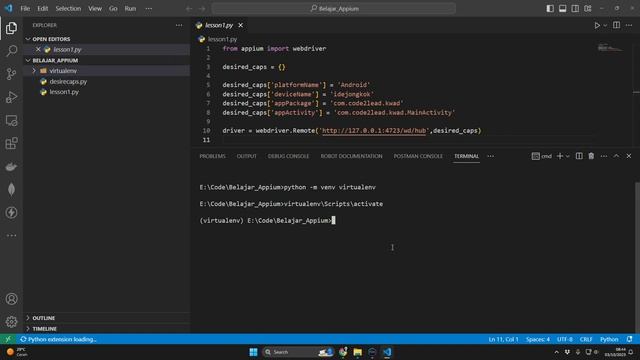The width and height of the screenshot is (640, 360).
Task: Toggle the bottom panel layout button
Action: click(562, 9)
